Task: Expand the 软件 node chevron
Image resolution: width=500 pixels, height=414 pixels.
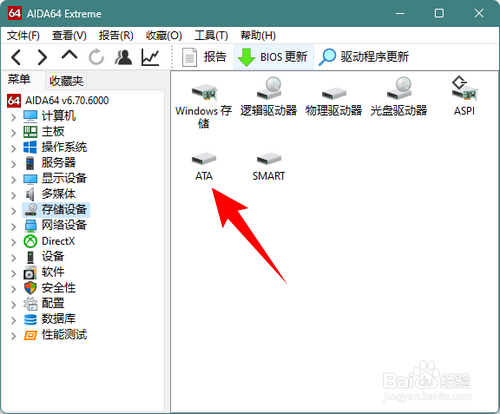Action: (x=13, y=274)
